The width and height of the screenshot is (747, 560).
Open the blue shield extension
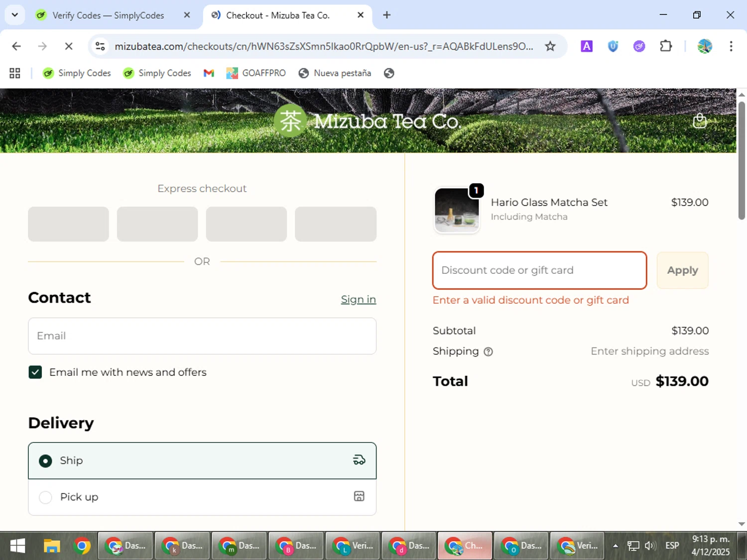click(613, 46)
